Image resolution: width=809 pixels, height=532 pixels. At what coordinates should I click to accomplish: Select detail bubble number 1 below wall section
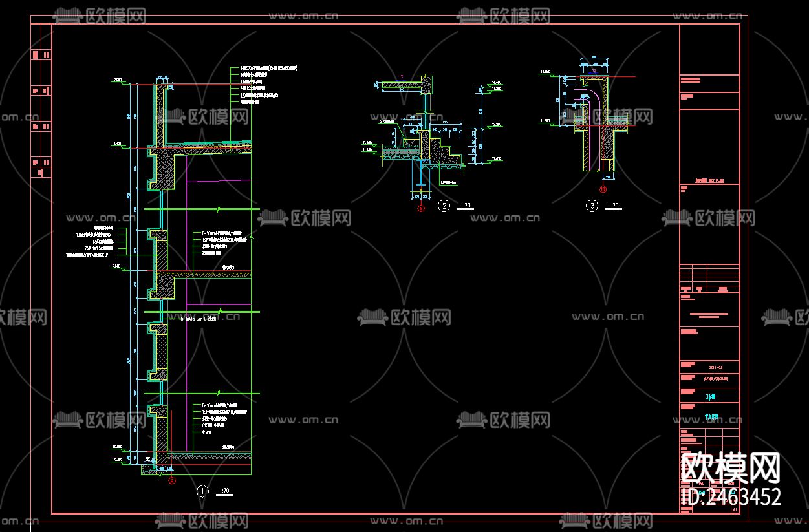202,490
